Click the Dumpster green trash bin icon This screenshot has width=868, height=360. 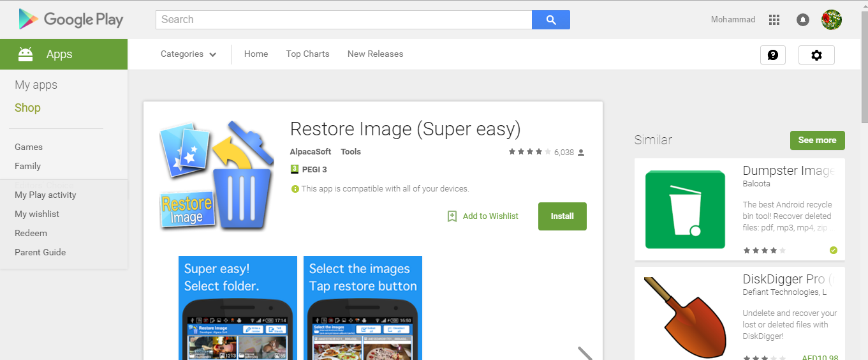click(x=685, y=209)
